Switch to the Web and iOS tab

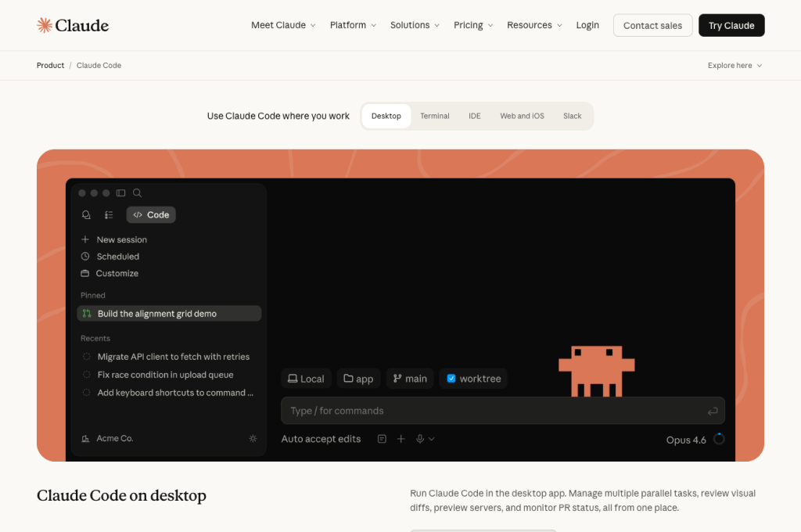(x=522, y=116)
